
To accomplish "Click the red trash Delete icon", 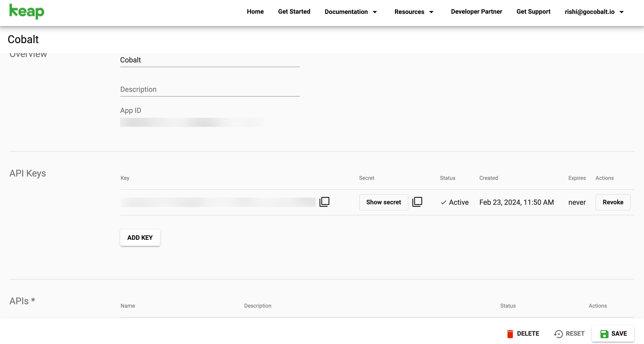I will (510, 334).
